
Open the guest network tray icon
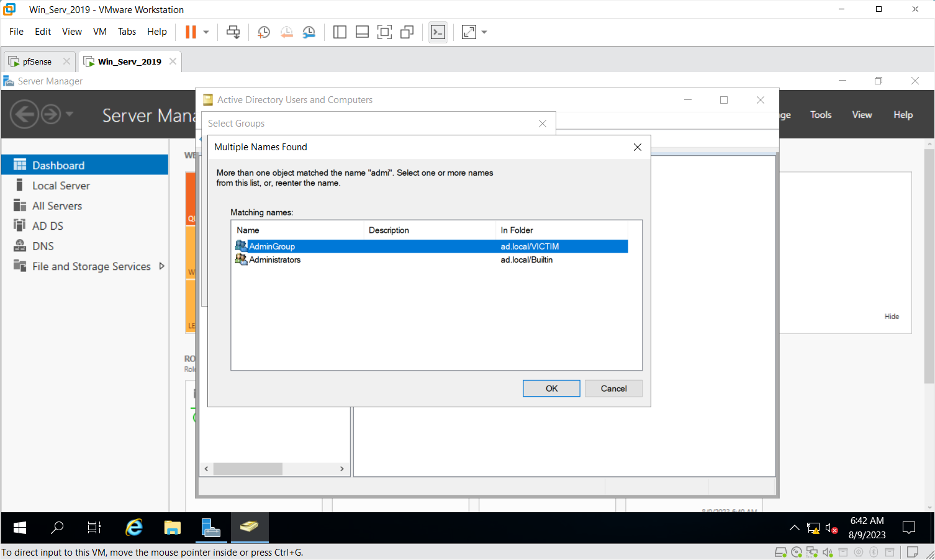click(813, 528)
